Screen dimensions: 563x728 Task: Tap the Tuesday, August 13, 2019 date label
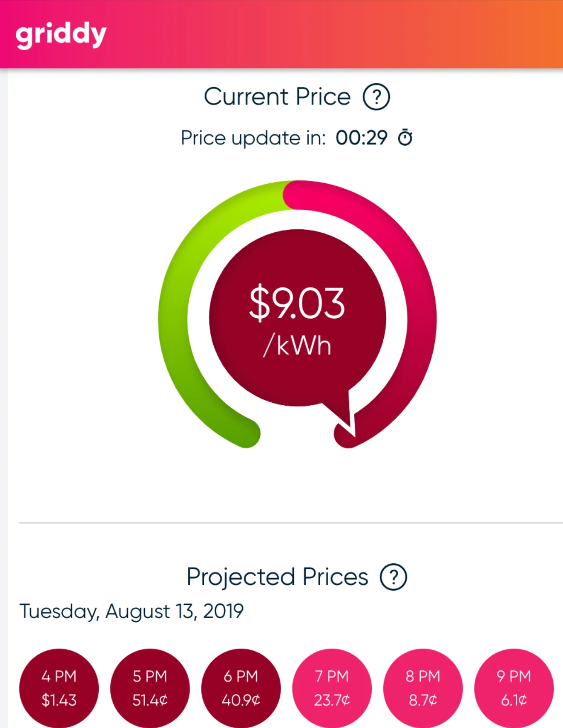point(132,611)
